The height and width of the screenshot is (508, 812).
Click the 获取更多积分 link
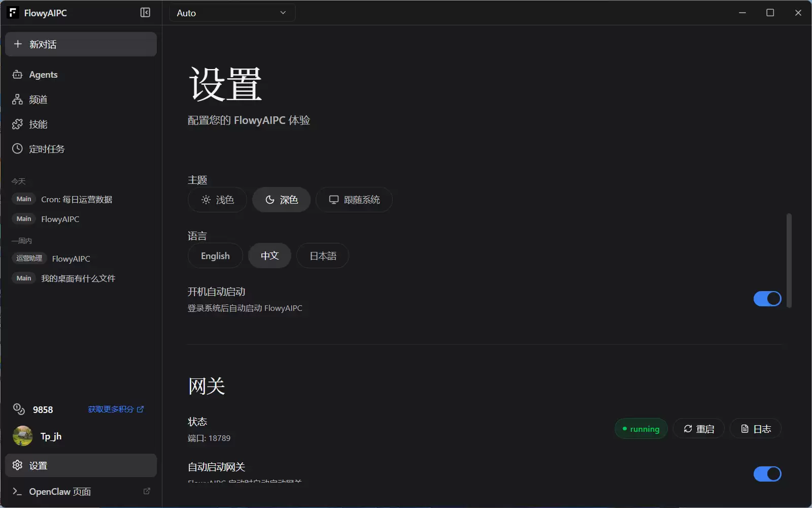pyautogui.click(x=116, y=409)
